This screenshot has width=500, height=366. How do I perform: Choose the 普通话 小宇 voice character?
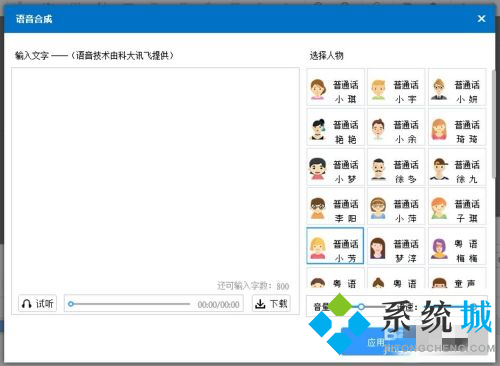tap(396, 87)
